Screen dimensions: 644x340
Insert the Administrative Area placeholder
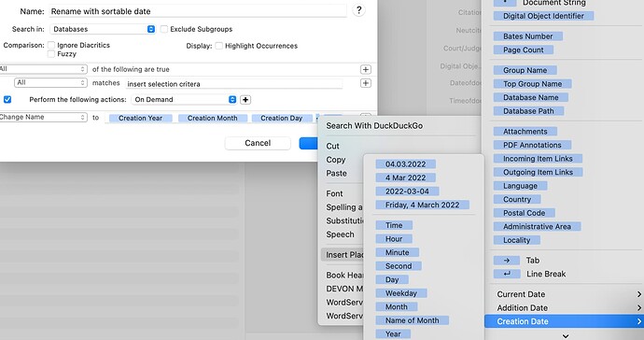coord(537,227)
